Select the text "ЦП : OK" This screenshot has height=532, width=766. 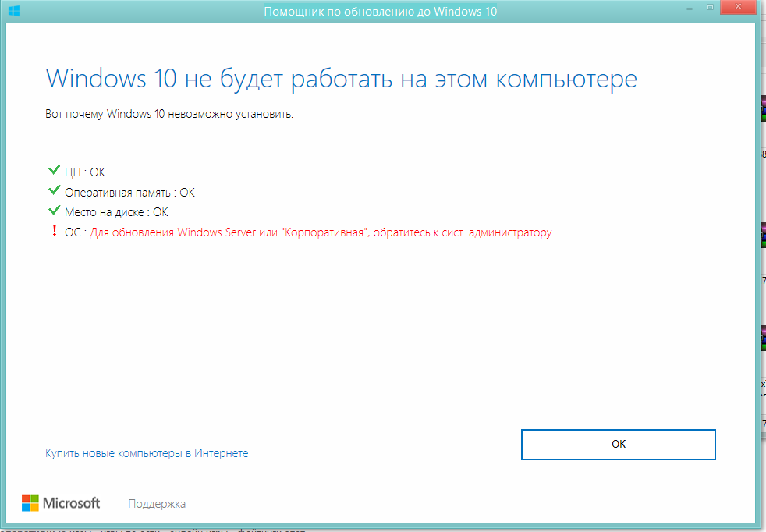(x=85, y=172)
